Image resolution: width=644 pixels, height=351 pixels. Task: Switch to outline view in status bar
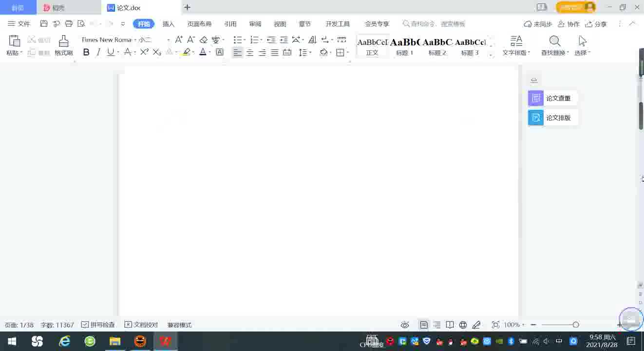tap(437, 325)
